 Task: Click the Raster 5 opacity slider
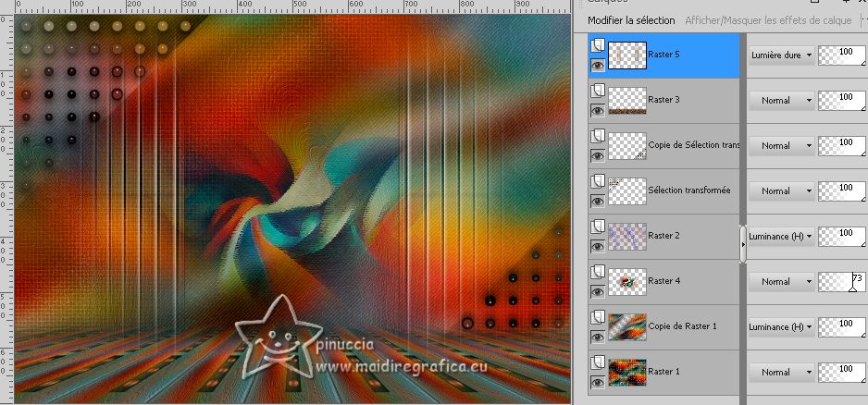pos(842,55)
